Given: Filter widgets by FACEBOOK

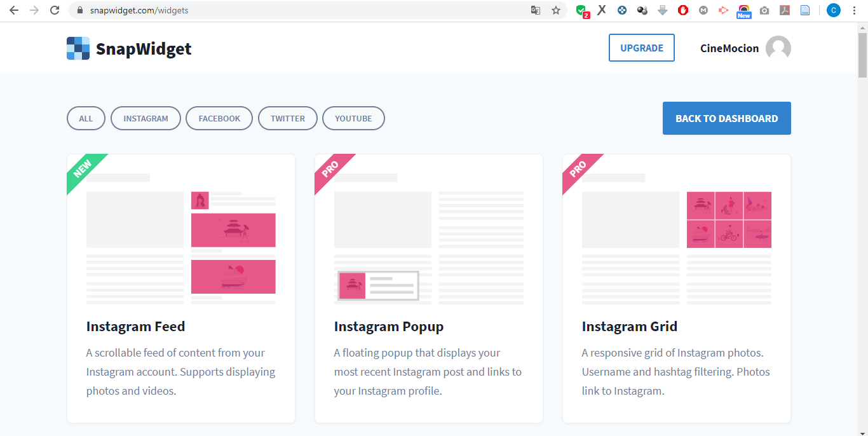Looking at the screenshot, I should point(219,118).
